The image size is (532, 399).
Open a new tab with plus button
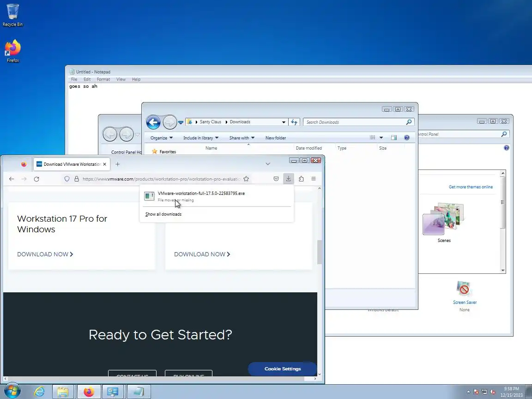click(x=118, y=164)
